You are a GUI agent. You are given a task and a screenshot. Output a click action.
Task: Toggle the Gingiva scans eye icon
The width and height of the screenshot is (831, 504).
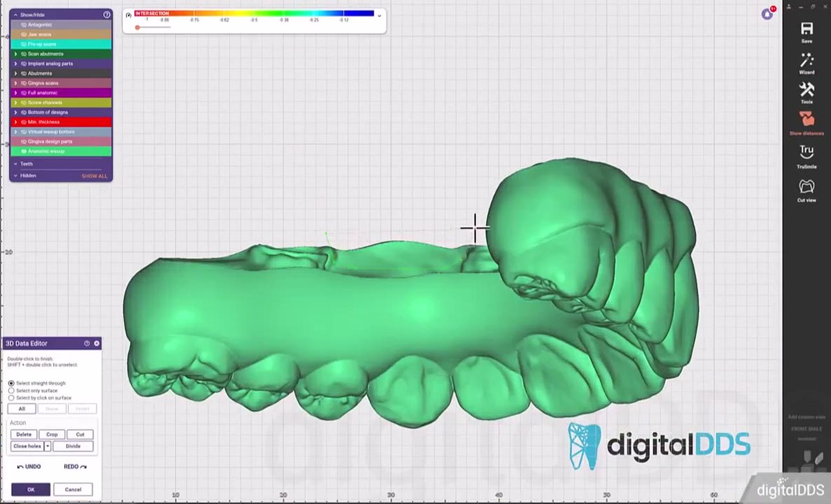tap(24, 83)
